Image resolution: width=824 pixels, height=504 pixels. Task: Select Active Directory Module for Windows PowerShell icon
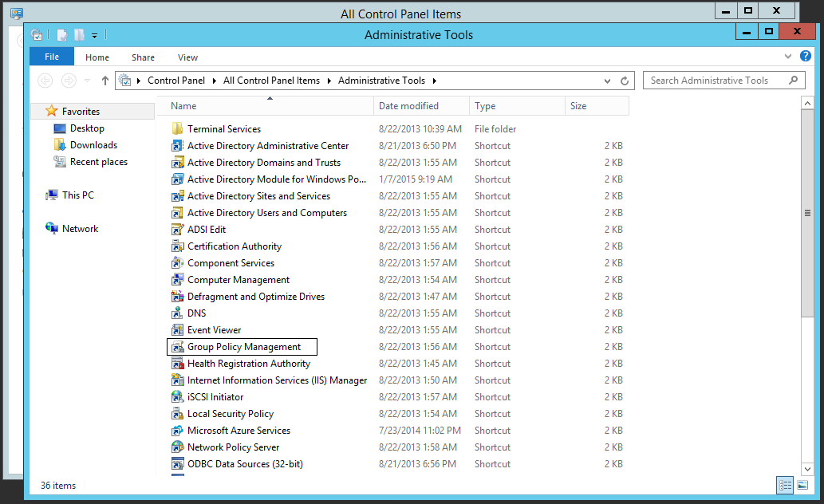click(178, 179)
